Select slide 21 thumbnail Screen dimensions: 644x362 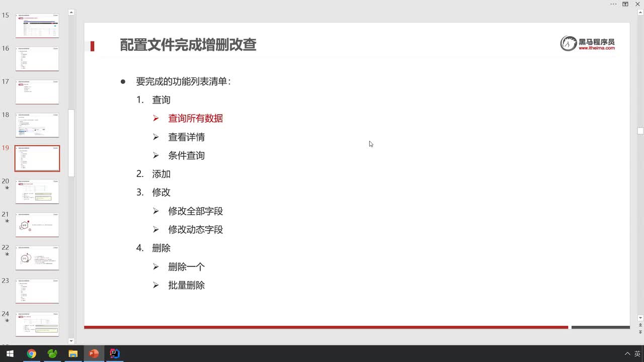click(37, 225)
